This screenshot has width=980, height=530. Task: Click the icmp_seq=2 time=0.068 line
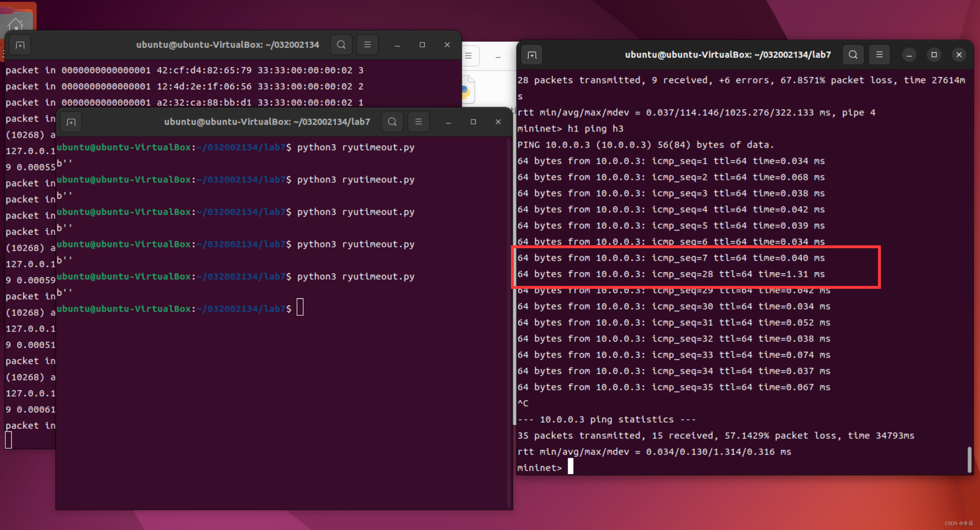[x=671, y=177]
